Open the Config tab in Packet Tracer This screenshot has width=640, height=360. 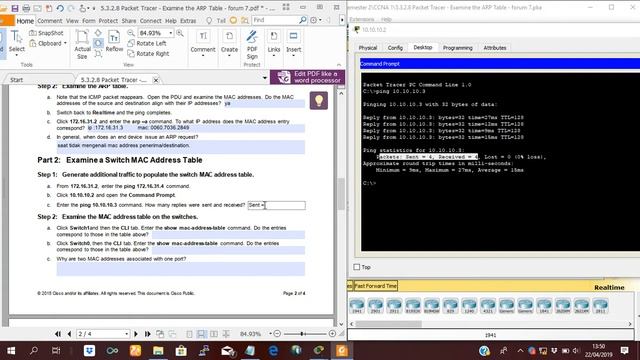tap(395, 48)
